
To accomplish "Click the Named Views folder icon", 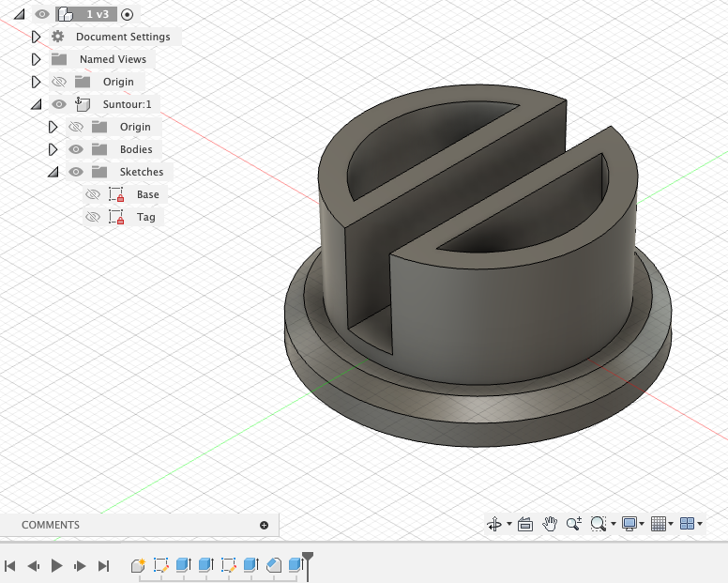I will pyautogui.click(x=59, y=59).
